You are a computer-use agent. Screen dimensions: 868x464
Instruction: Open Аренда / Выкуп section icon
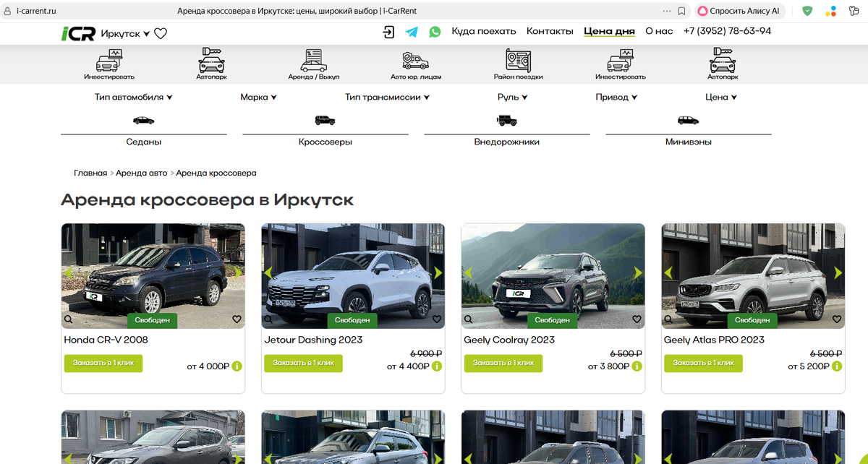(314, 59)
